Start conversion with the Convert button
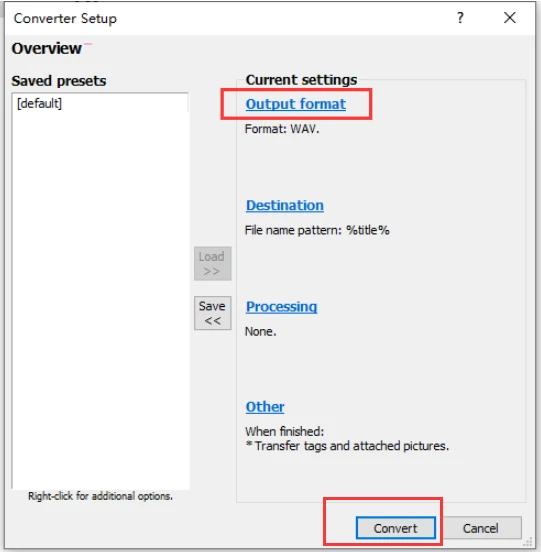Viewport: 541px width, 552px height. coord(396,528)
